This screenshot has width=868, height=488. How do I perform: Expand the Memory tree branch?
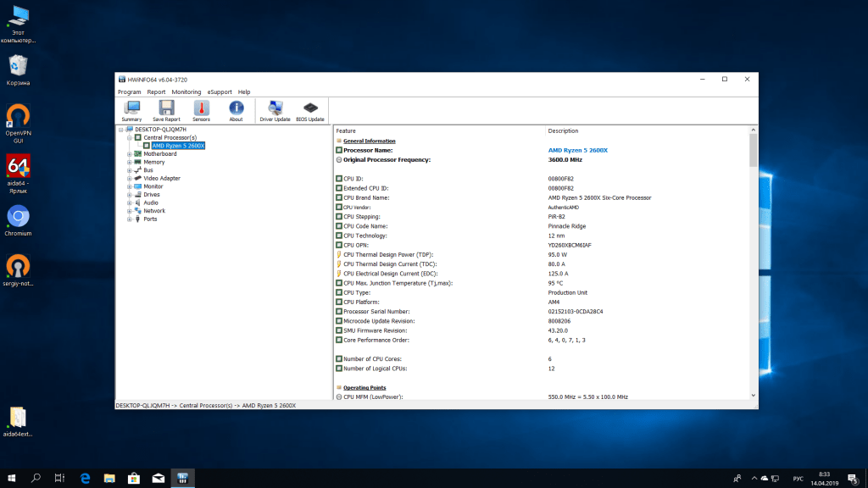(x=130, y=162)
